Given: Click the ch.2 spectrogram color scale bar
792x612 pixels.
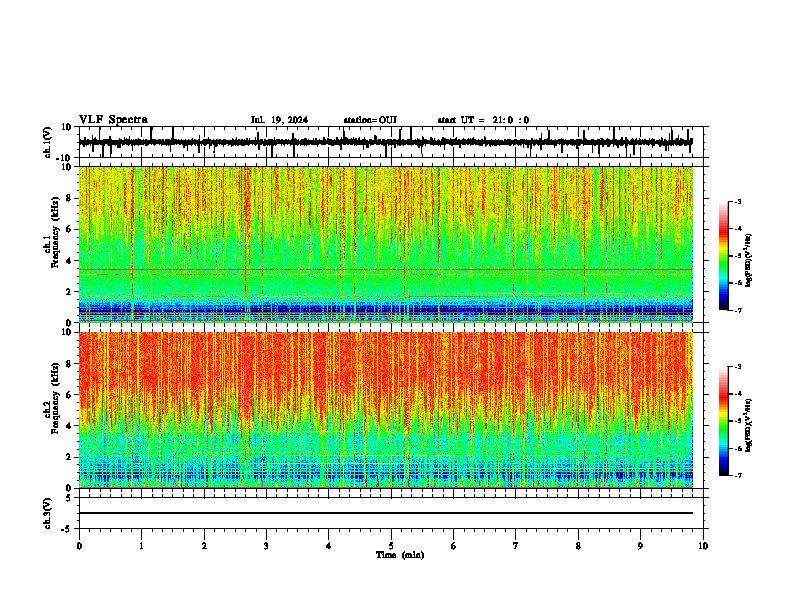Looking at the screenshot, I should 724,421.
